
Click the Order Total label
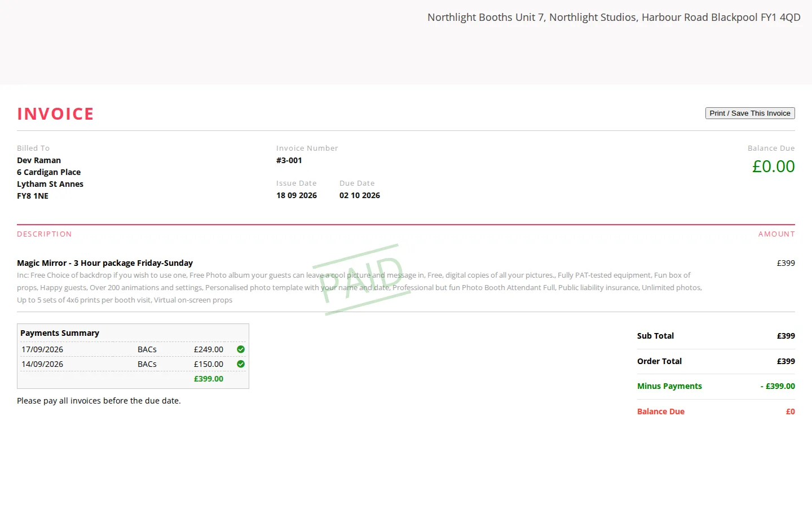(659, 361)
